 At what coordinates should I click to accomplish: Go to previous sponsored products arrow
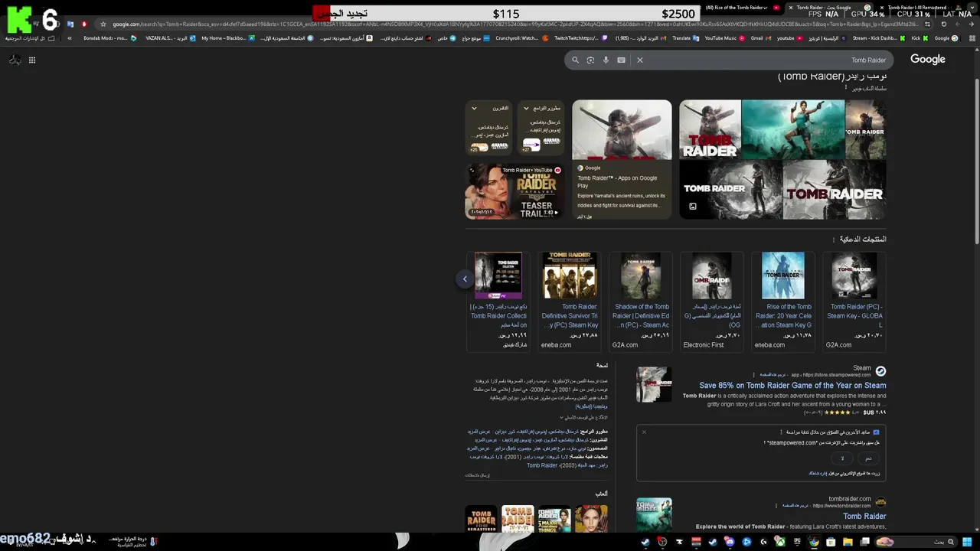click(465, 279)
